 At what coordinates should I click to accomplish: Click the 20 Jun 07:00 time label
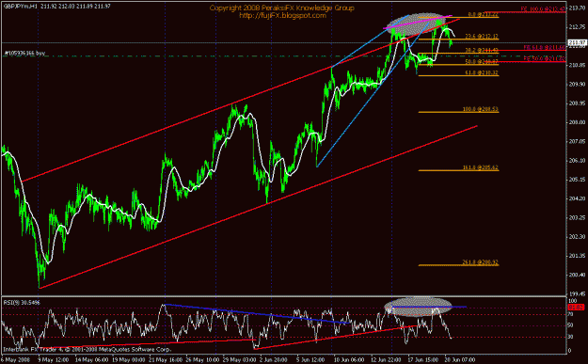tap(460, 360)
